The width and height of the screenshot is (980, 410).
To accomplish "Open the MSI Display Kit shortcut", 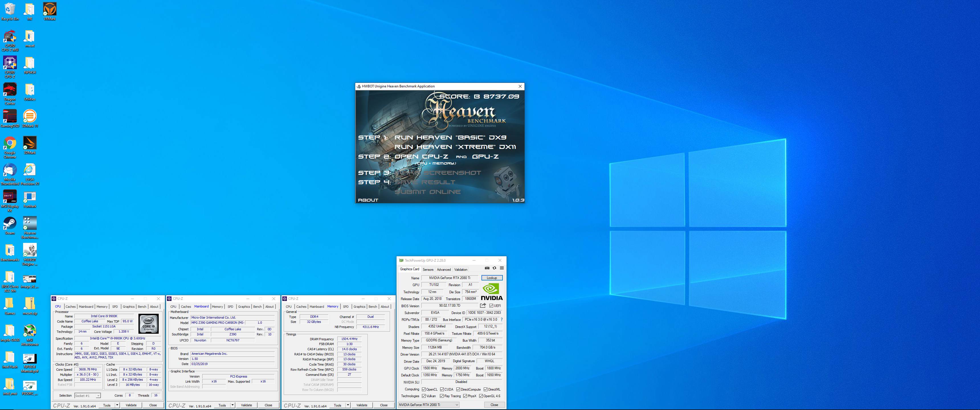I will tap(10, 201).
